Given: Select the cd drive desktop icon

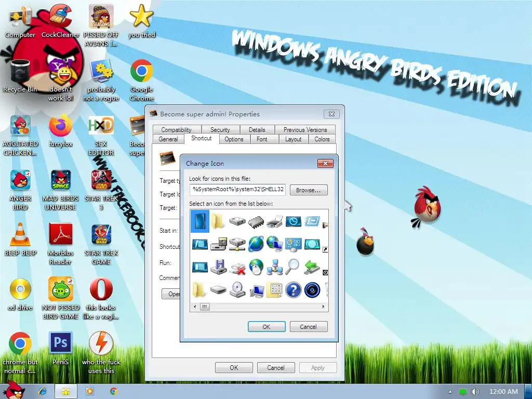Looking at the screenshot, I should click(20, 294).
